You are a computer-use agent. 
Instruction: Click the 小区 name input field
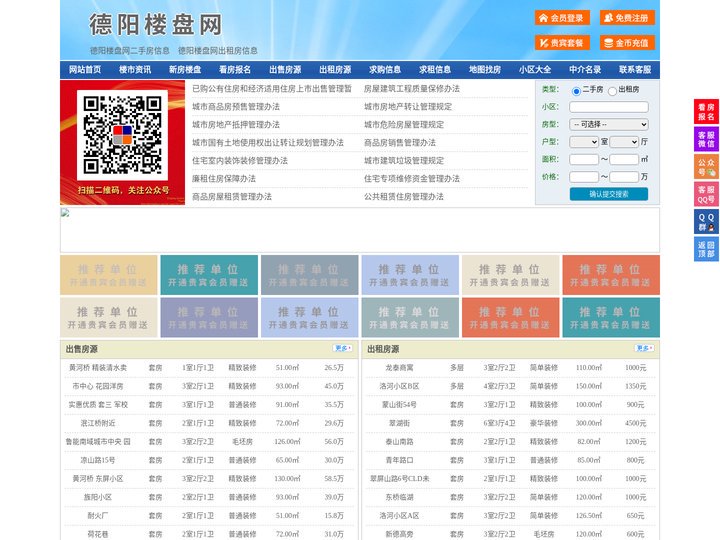tap(609, 107)
